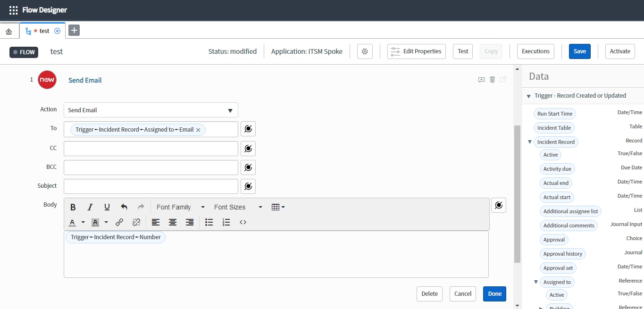Viewport: 644px width, 309px height.
Task: Select the Approval set data pill
Action: 558,268
